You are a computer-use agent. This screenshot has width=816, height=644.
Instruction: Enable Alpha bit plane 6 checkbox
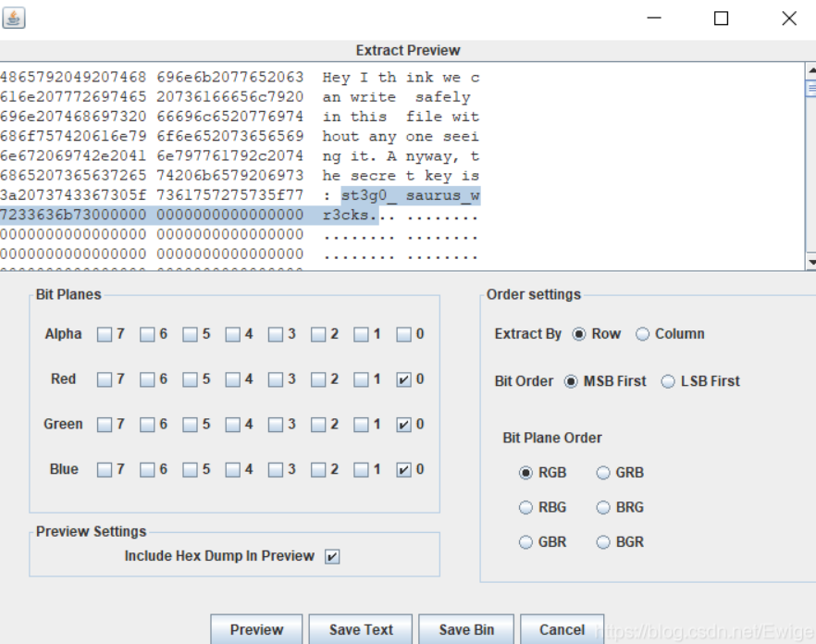pos(147,334)
